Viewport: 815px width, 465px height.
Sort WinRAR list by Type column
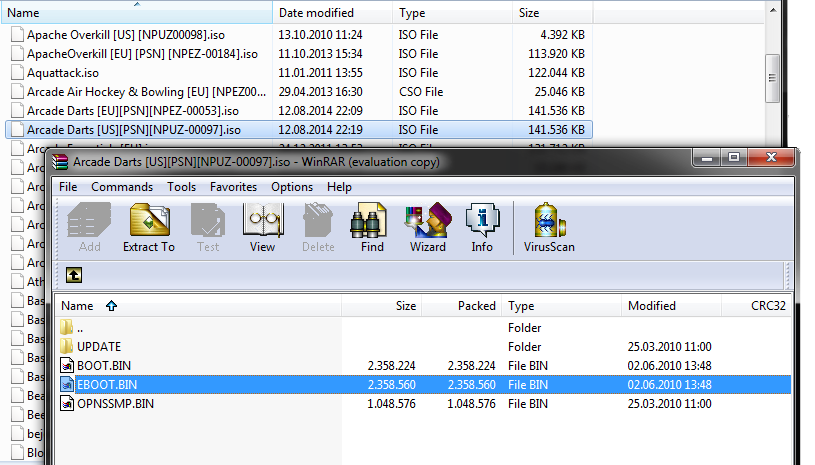pyautogui.click(x=562, y=305)
